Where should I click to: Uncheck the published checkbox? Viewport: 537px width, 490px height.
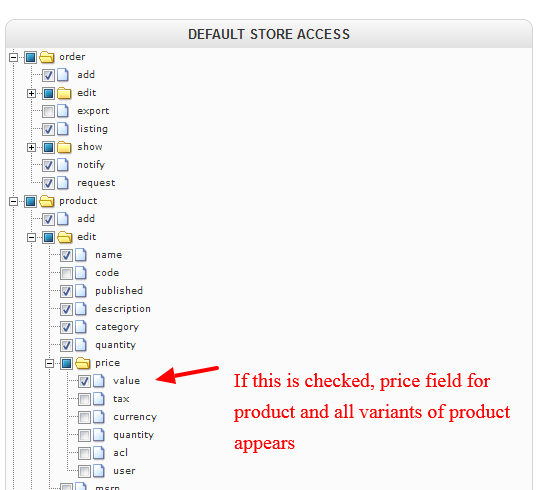point(66,291)
